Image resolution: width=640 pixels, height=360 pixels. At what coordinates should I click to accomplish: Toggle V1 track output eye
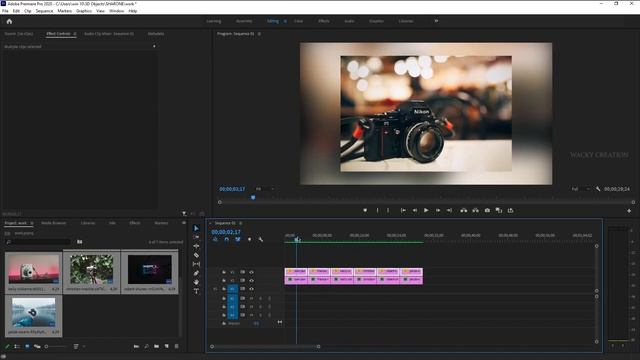pyautogui.click(x=251, y=289)
